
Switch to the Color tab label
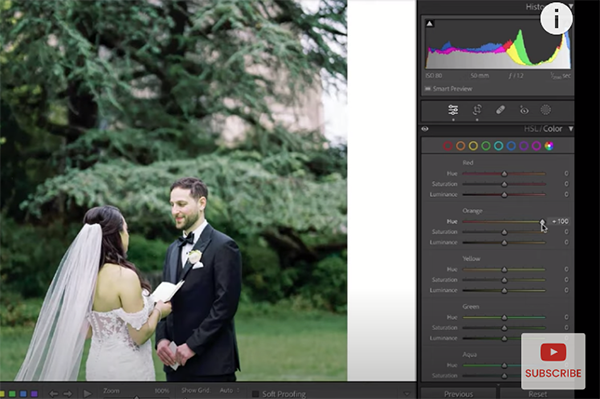[x=553, y=129]
